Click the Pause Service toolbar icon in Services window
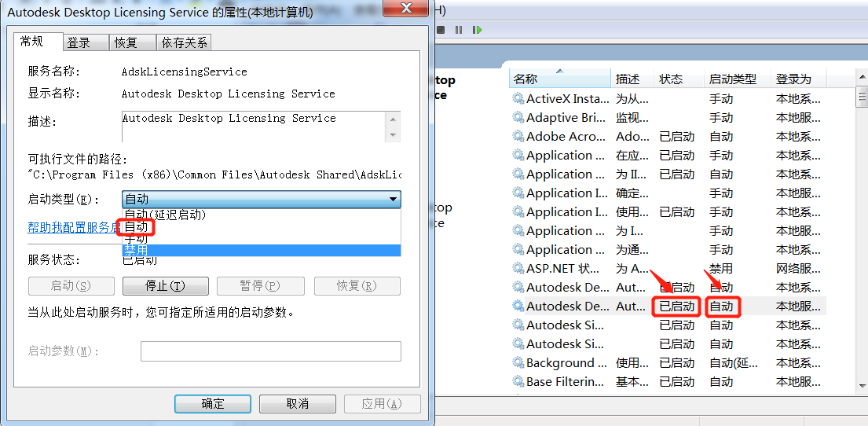 459,30
